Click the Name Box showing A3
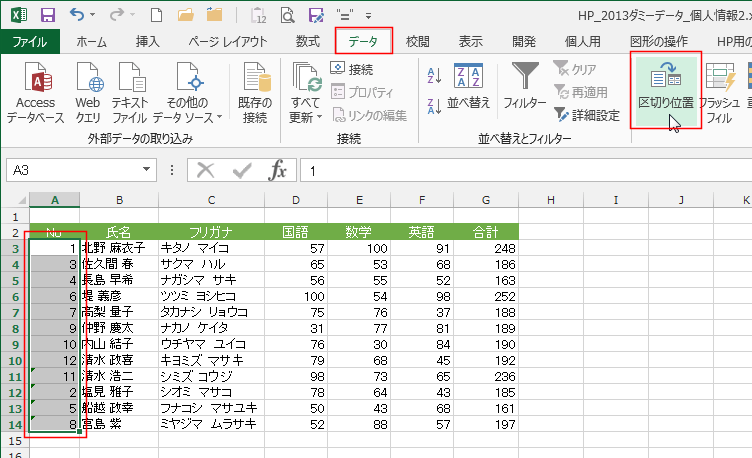This screenshot has width=752, height=458. (x=70, y=171)
